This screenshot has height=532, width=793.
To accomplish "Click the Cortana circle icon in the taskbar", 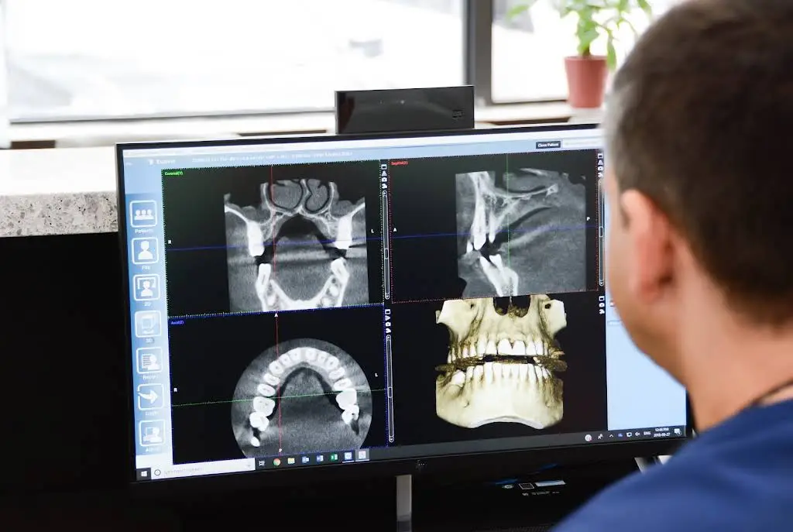I will [x=157, y=472].
